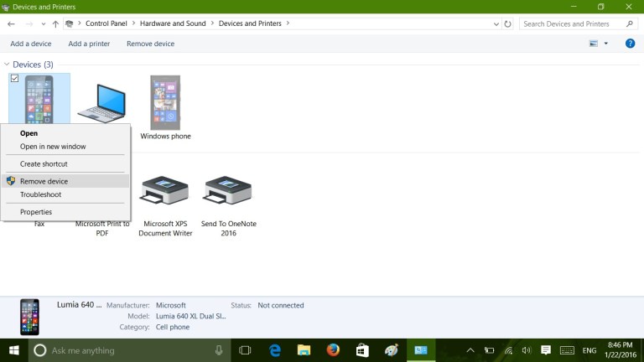Click Devices and Printers breadcrumb segment
644x362 pixels.
250,23
